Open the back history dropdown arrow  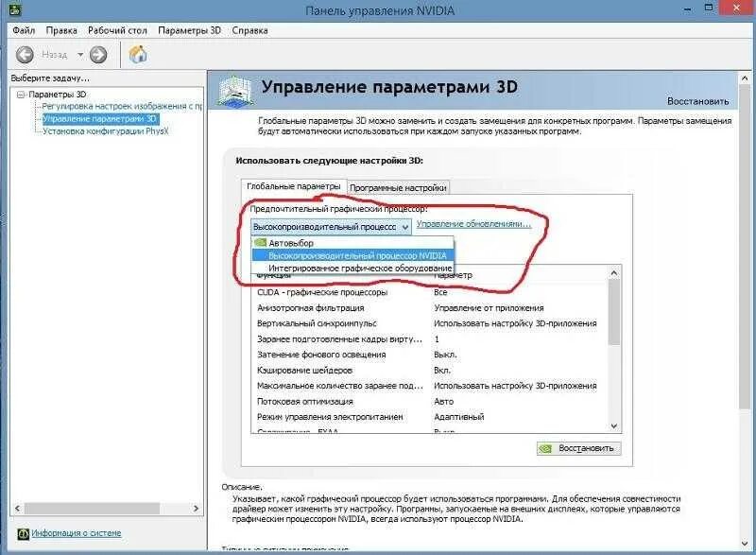click(80, 55)
